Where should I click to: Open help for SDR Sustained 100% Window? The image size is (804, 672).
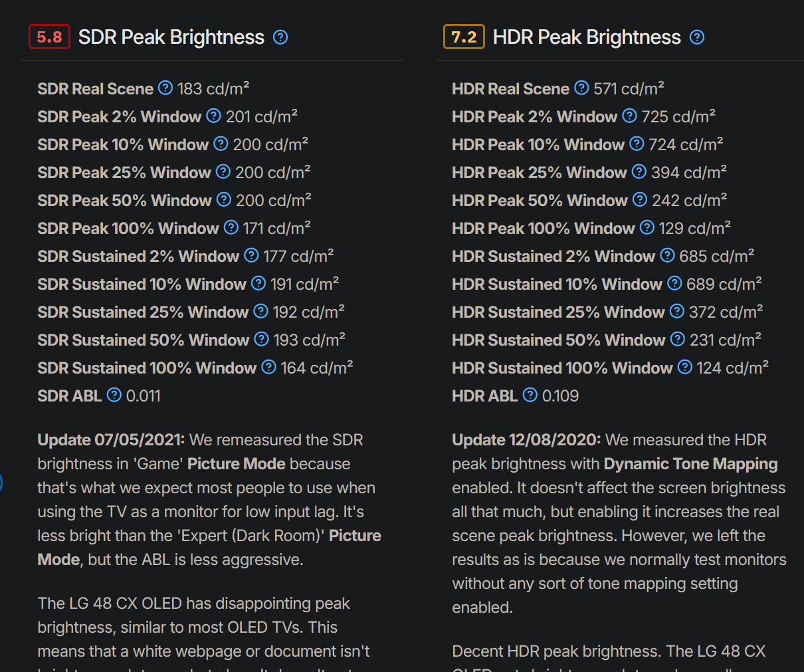268,367
